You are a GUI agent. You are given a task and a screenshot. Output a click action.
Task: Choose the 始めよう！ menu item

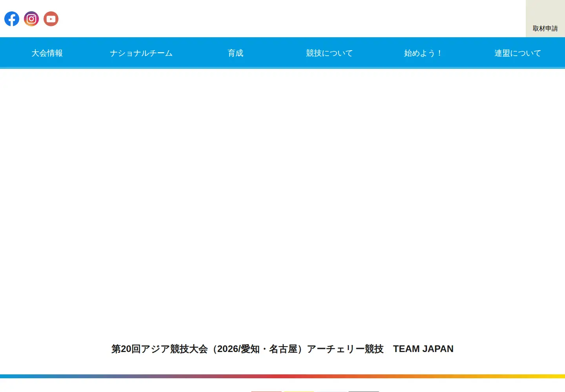pos(424,53)
